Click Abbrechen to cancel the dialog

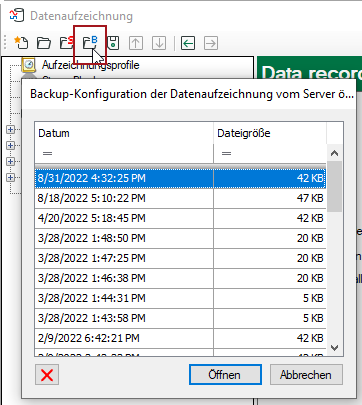pos(306,375)
